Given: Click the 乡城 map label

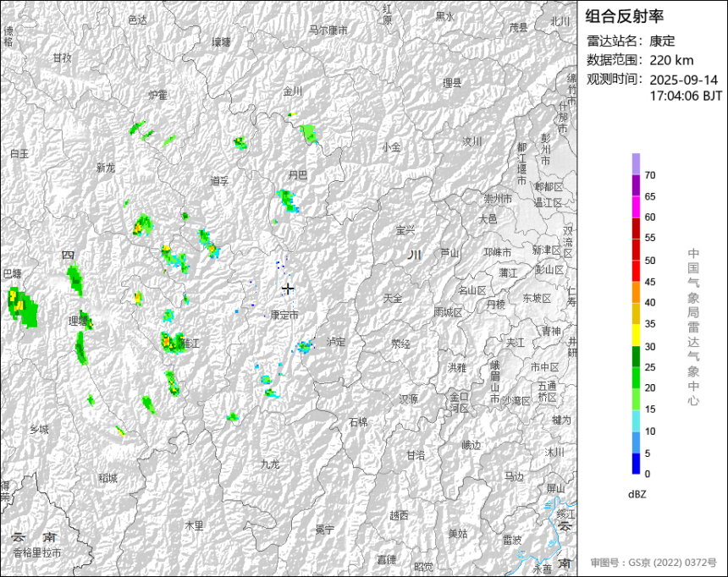Looking at the screenshot, I should [x=39, y=430].
